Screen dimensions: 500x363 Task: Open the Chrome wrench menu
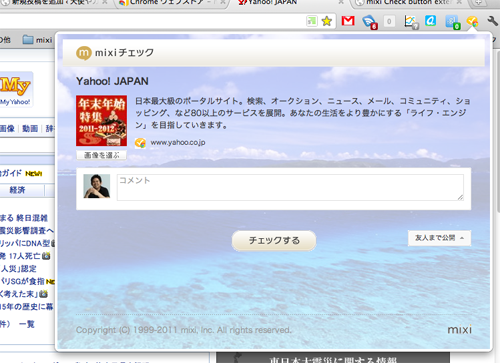click(492, 21)
